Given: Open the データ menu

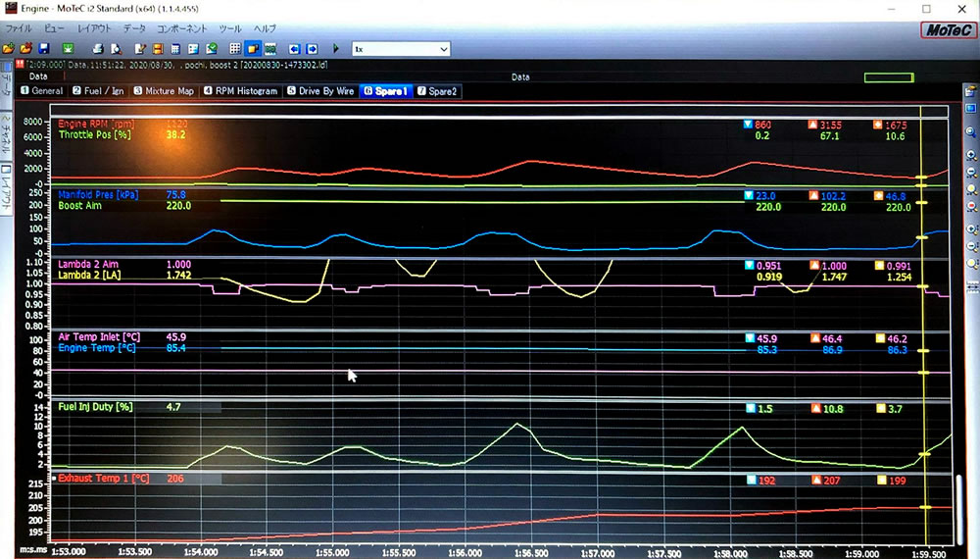Looking at the screenshot, I should click(x=135, y=28).
